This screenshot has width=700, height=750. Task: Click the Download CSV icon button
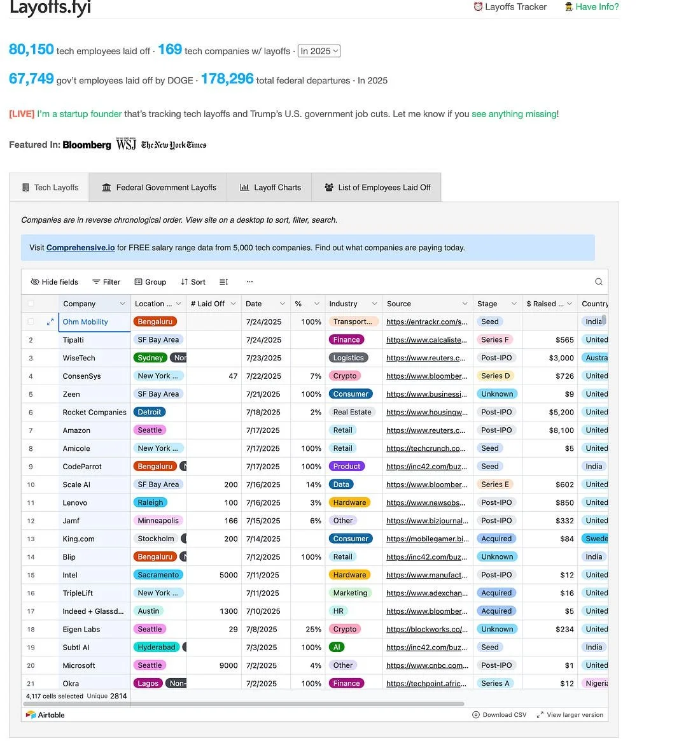pyautogui.click(x=499, y=714)
